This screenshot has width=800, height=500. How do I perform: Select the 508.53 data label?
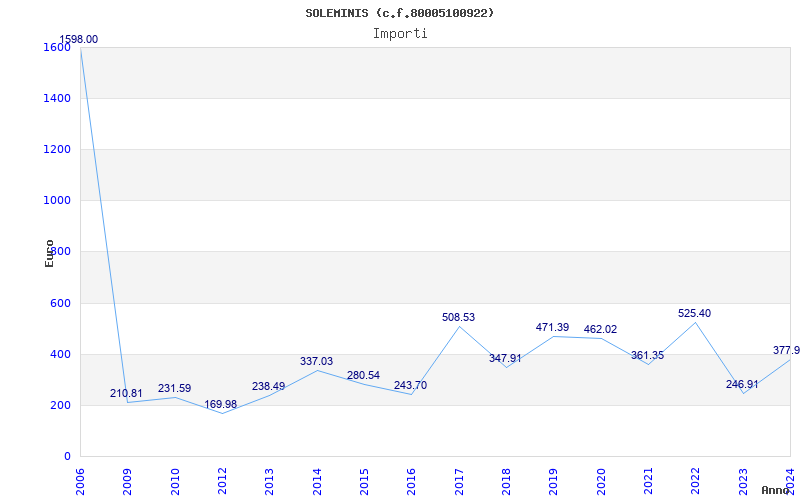coord(458,317)
